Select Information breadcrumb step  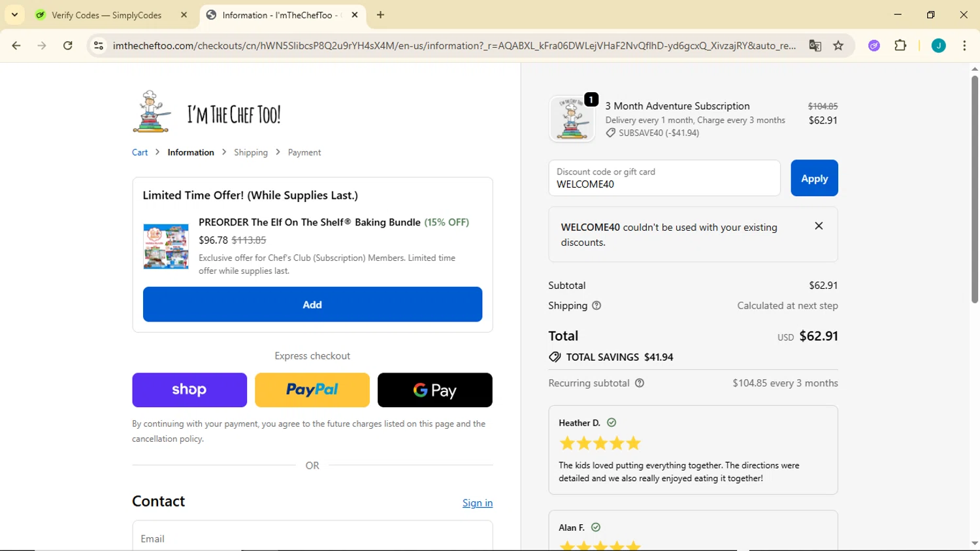(x=191, y=152)
